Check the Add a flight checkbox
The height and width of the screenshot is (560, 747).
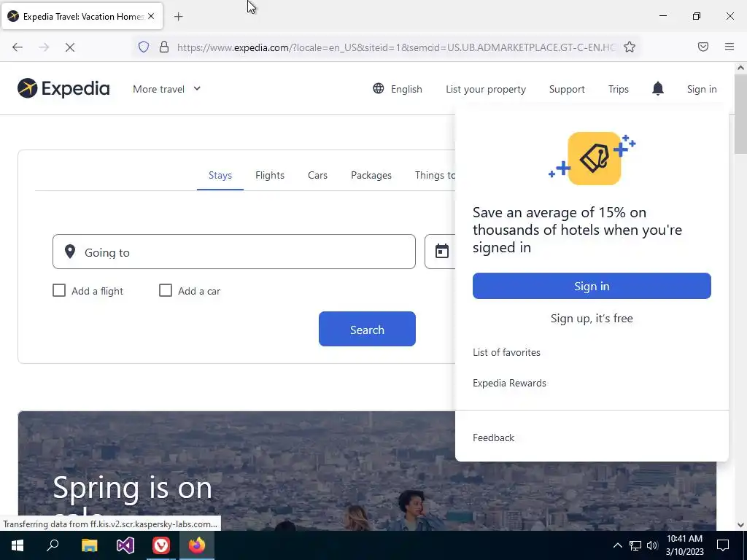pyautogui.click(x=59, y=290)
